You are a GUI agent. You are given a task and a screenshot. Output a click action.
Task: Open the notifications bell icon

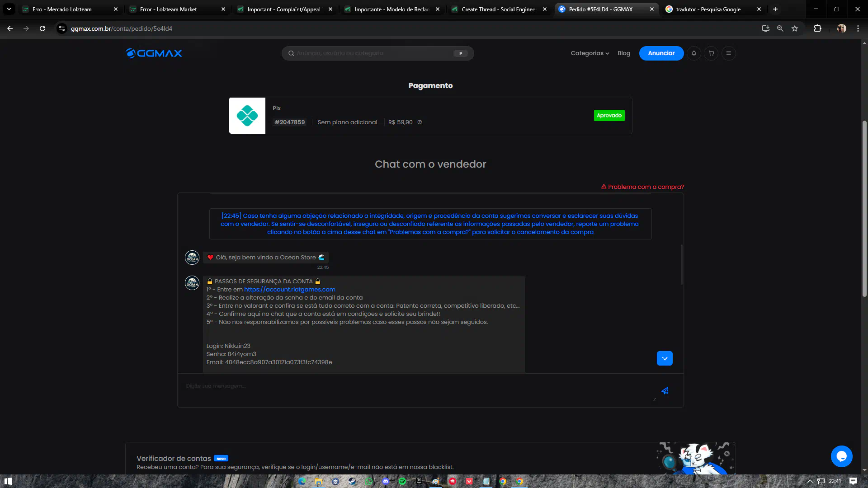coord(694,53)
